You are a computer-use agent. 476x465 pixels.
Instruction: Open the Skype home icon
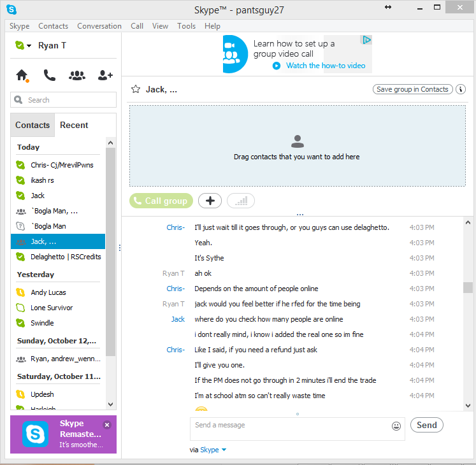point(22,75)
